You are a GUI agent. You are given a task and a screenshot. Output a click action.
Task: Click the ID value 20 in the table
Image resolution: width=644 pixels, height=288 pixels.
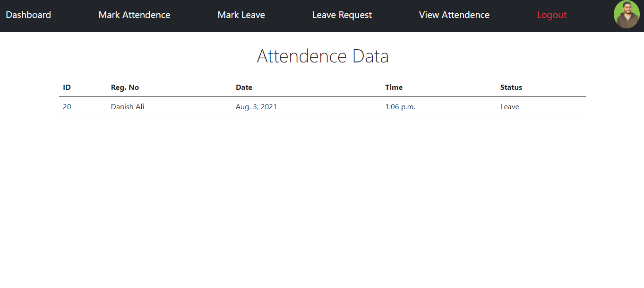pos(67,106)
